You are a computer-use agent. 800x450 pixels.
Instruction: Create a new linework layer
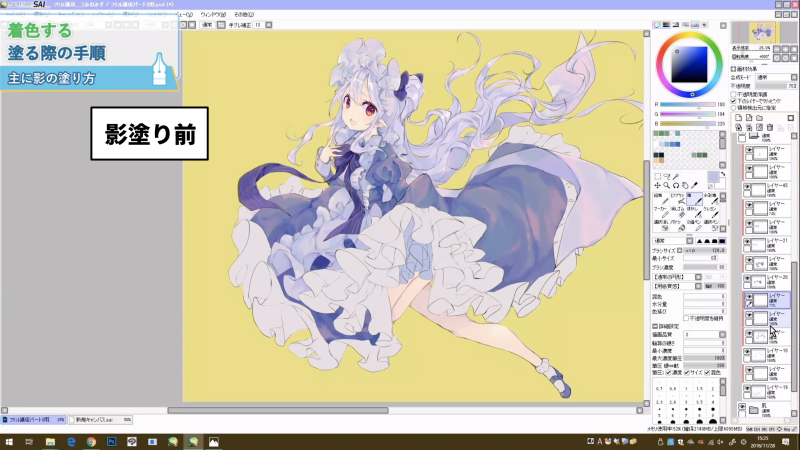click(x=749, y=118)
